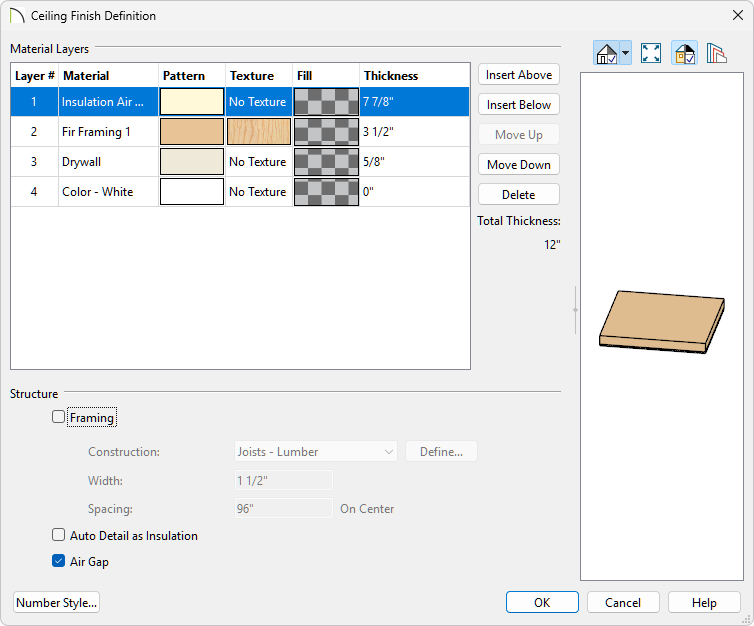Open the Construction Joists - Lumber dropdown

[316, 452]
